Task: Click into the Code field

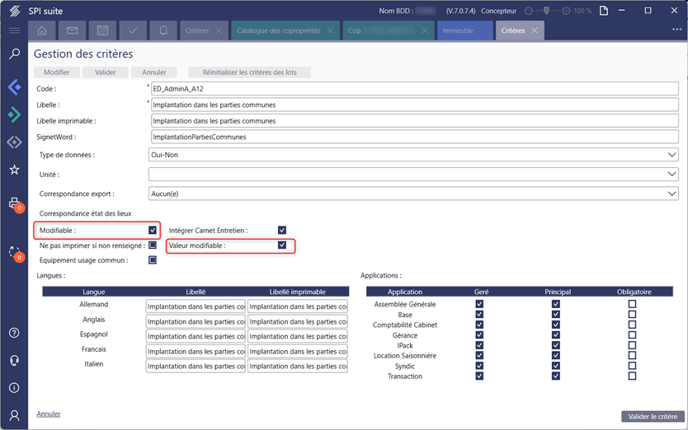Action: pos(415,89)
